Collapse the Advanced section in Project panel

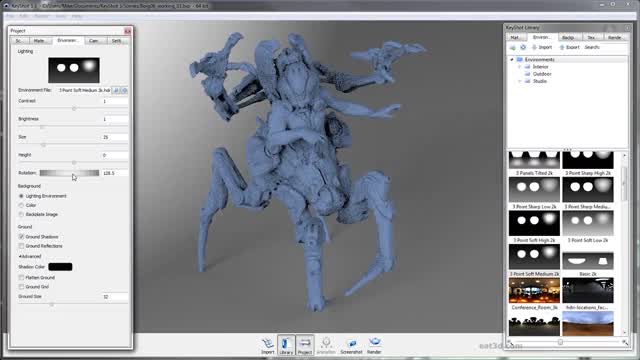click(x=30, y=257)
